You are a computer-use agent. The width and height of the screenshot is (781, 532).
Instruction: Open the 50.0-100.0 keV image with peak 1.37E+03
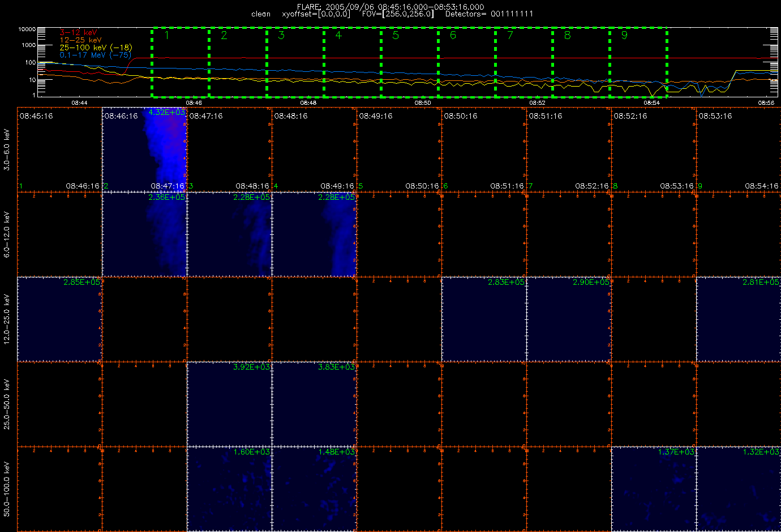tap(654, 489)
